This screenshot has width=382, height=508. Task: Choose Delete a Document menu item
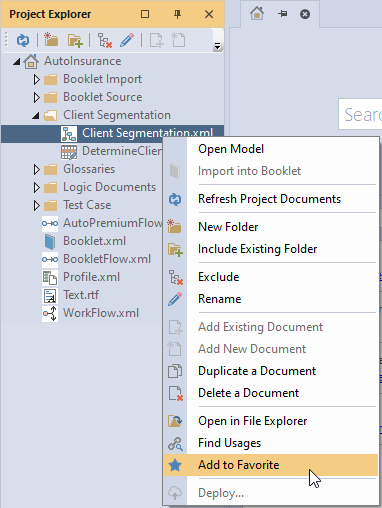[x=248, y=393]
